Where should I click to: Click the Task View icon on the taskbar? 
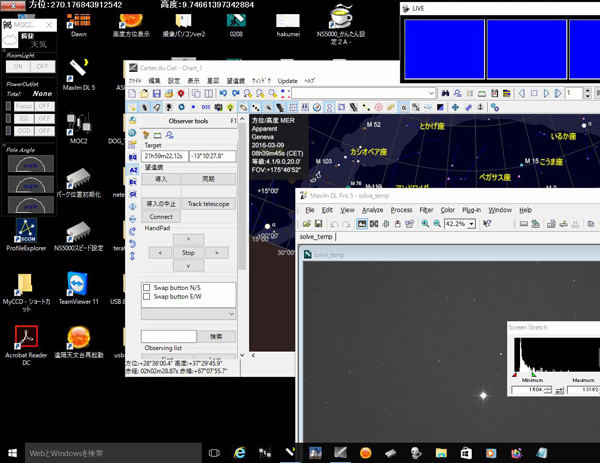click(214, 453)
